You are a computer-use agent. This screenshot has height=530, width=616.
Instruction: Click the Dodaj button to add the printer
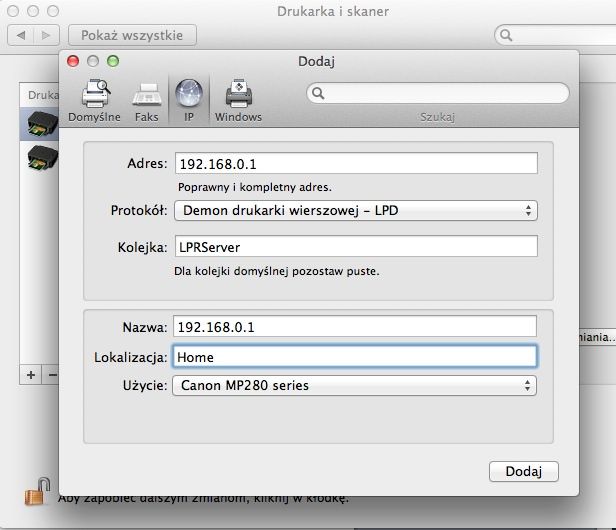(524, 471)
